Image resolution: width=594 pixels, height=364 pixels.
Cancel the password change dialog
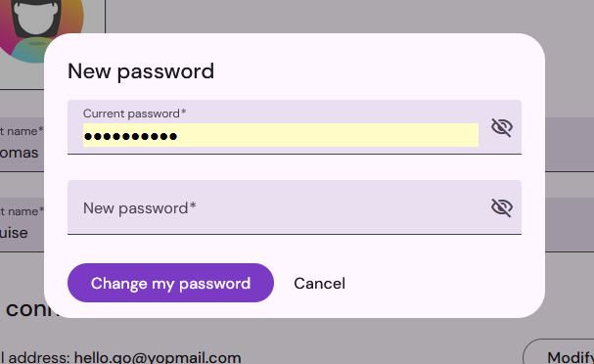click(319, 284)
